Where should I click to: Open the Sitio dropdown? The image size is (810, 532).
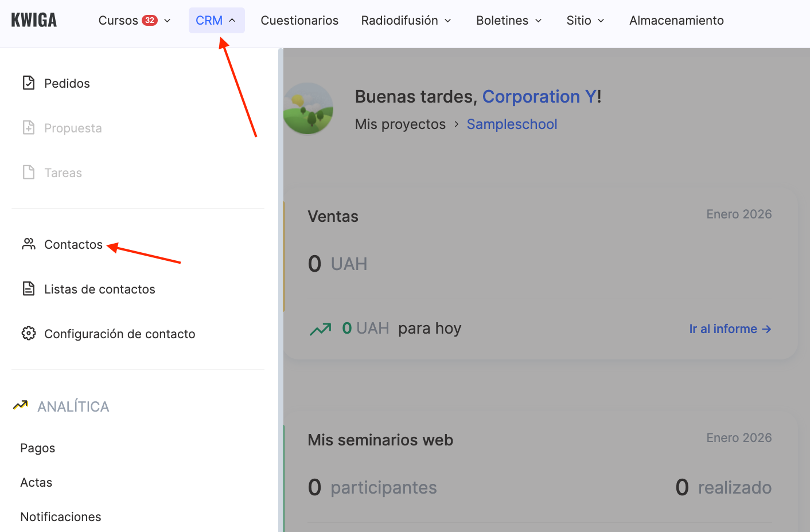click(x=585, y=21)
